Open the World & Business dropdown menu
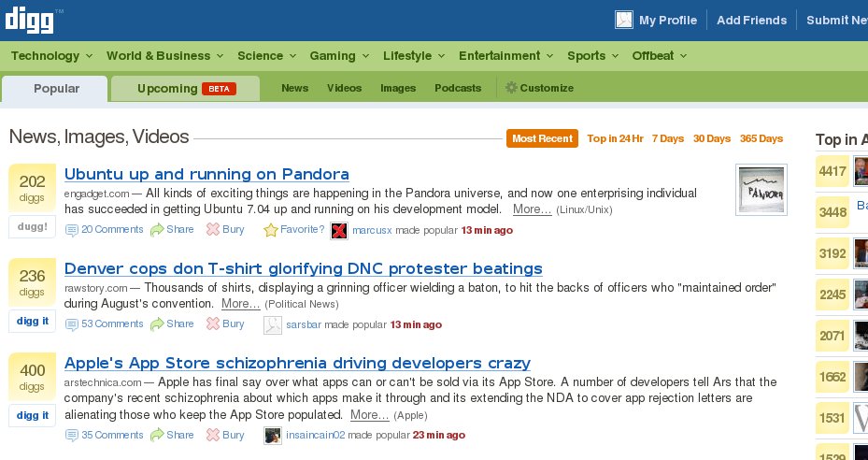This screenshot has height=460, width=868. (x=164, y=56)
